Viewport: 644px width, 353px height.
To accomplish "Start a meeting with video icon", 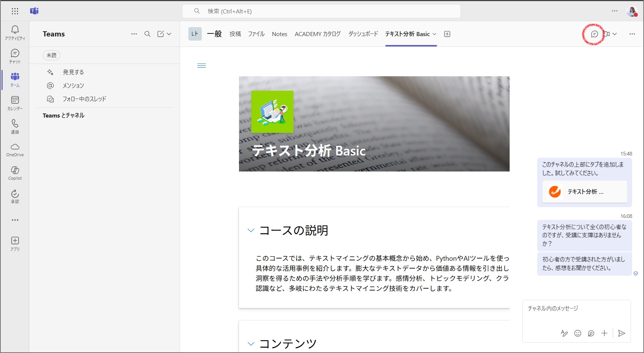I will pos(606,34).
